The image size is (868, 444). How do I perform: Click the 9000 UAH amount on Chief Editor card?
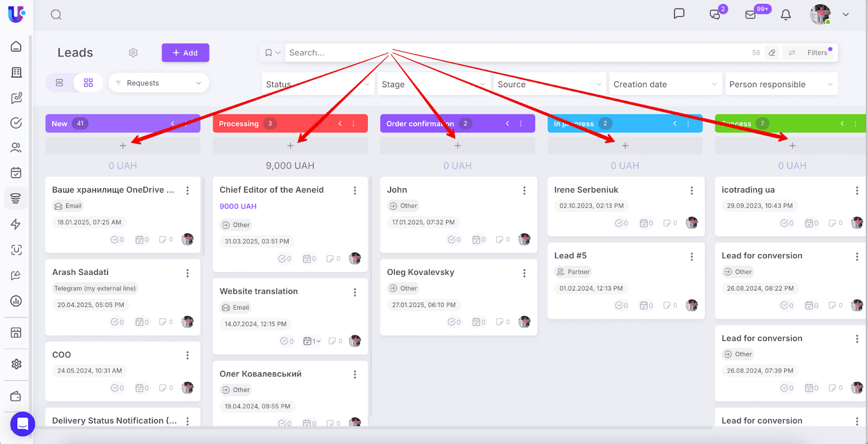tap(238, 206)
